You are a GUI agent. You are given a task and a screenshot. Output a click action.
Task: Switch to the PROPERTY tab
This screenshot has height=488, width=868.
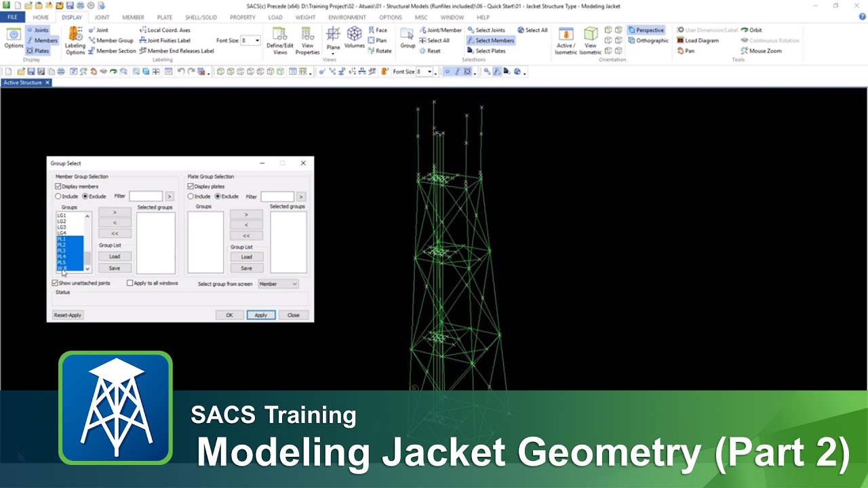point(243,18)
